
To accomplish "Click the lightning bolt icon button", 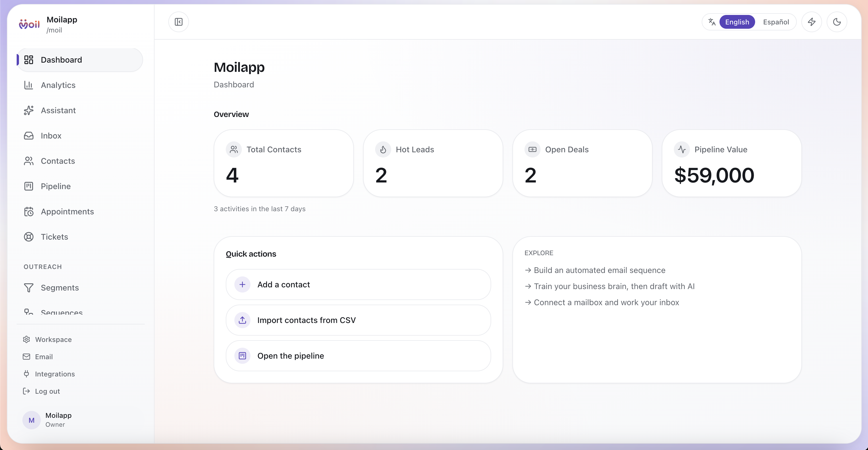I will (x=811, y=22).
